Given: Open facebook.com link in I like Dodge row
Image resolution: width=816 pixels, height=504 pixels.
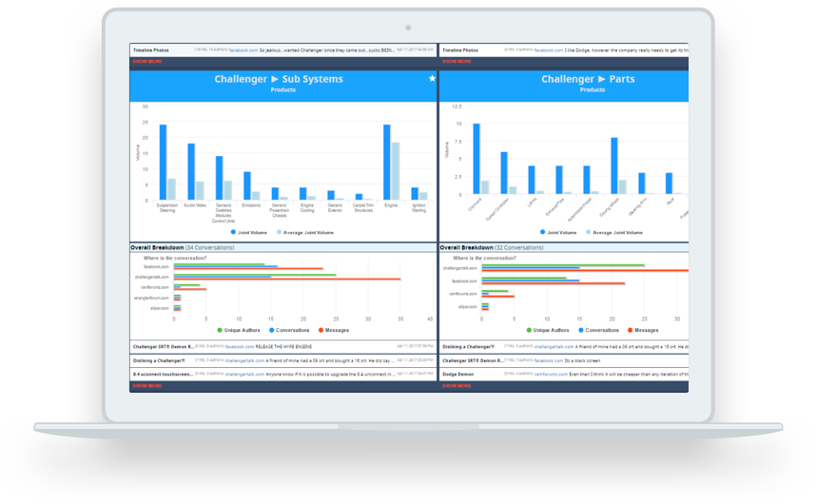Looking at the screenshot, I should tap(549, 50).
